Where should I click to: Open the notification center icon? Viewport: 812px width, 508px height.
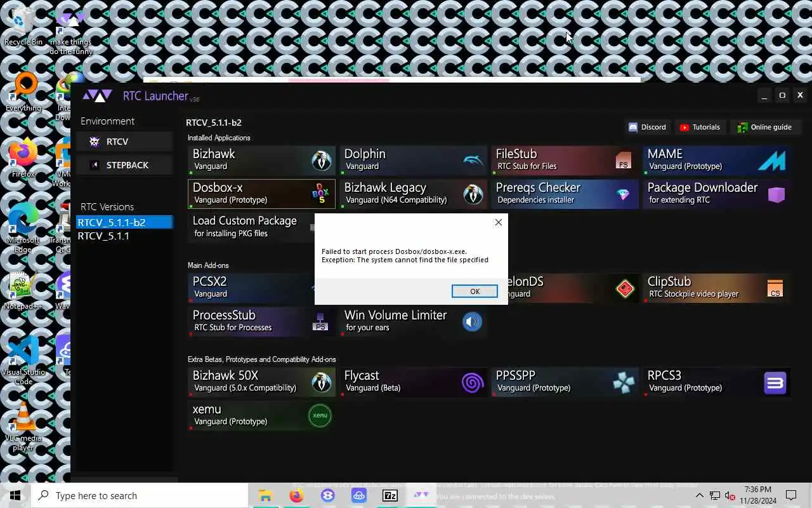tap(791, 495)
